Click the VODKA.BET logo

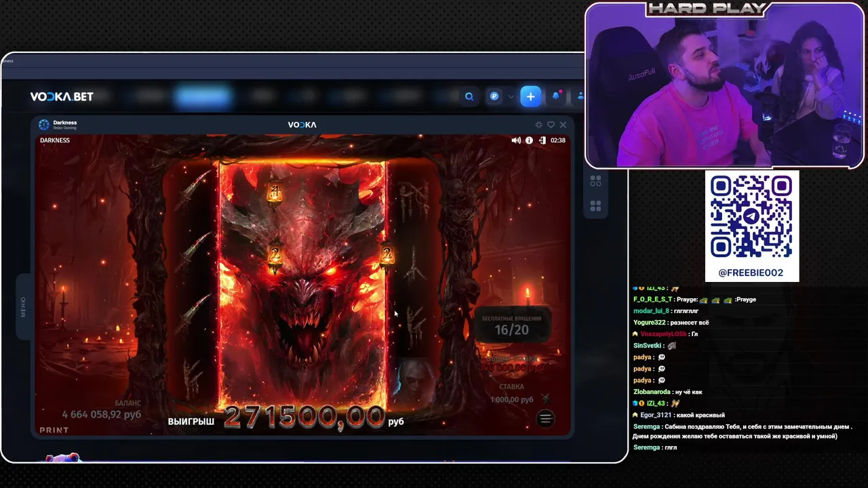[62, 97]
